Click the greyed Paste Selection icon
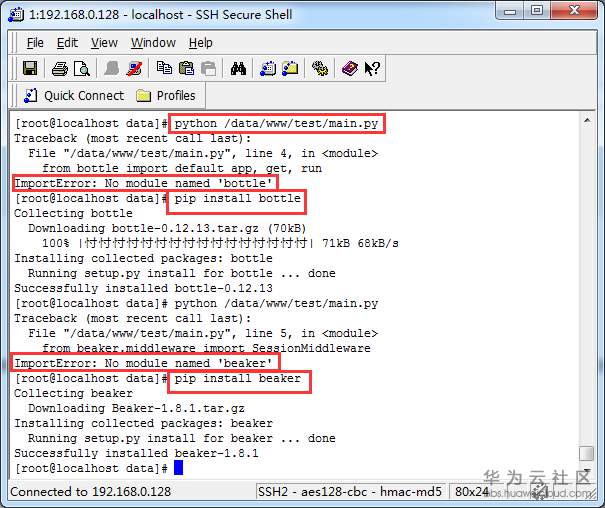Screen dimensions: 605x508 pyautogui.click(x=208, y=69)
